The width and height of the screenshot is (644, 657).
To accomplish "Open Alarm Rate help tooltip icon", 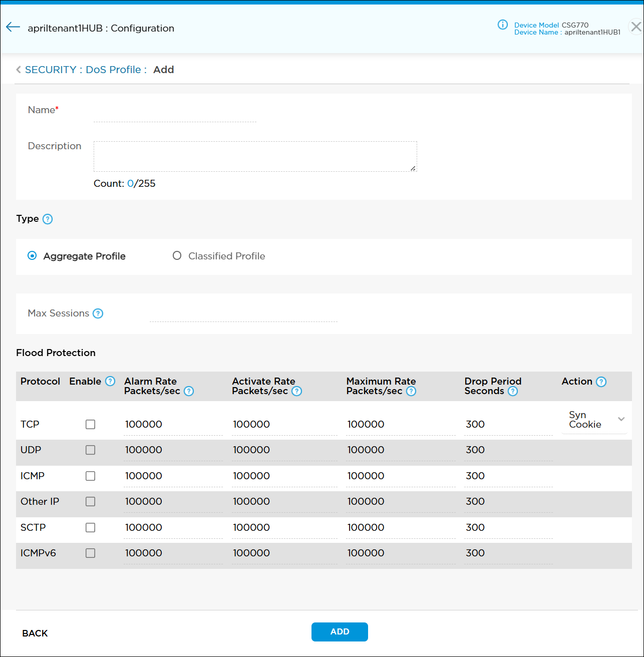I will tap(189, 392).
